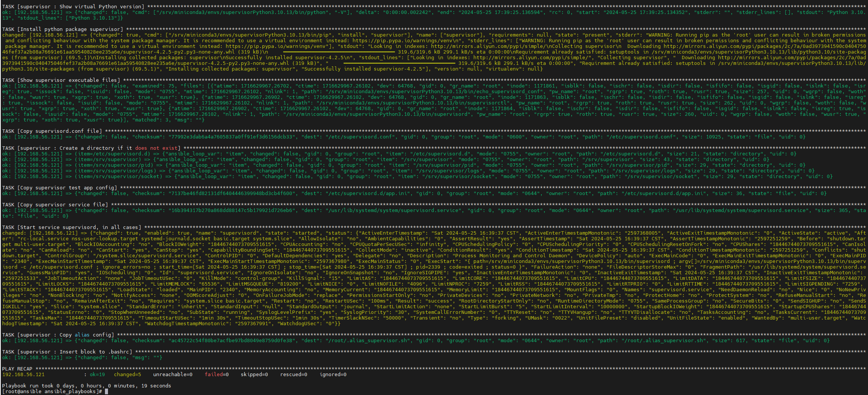This screenshot has width=868, height=395.
Task: Click the stdout value 'Python 3.10.'
Action: click(x=848, y=12)
